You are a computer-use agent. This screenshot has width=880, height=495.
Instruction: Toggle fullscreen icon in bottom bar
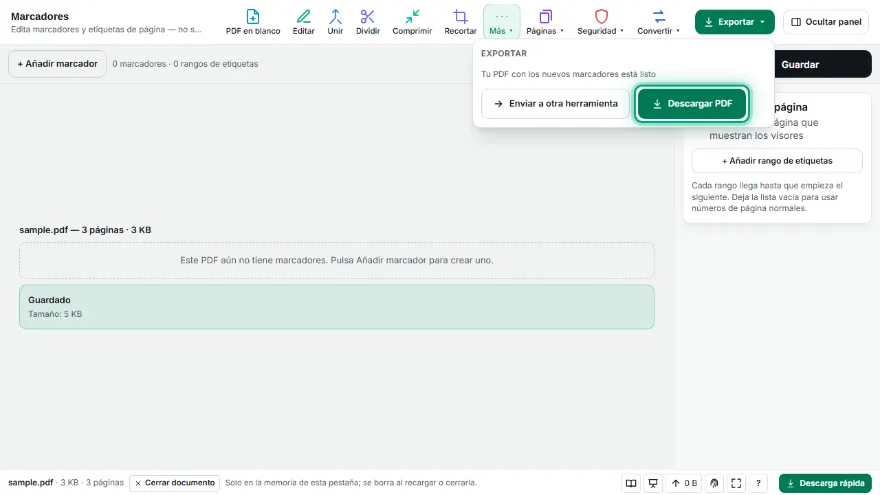pos(736,483)
